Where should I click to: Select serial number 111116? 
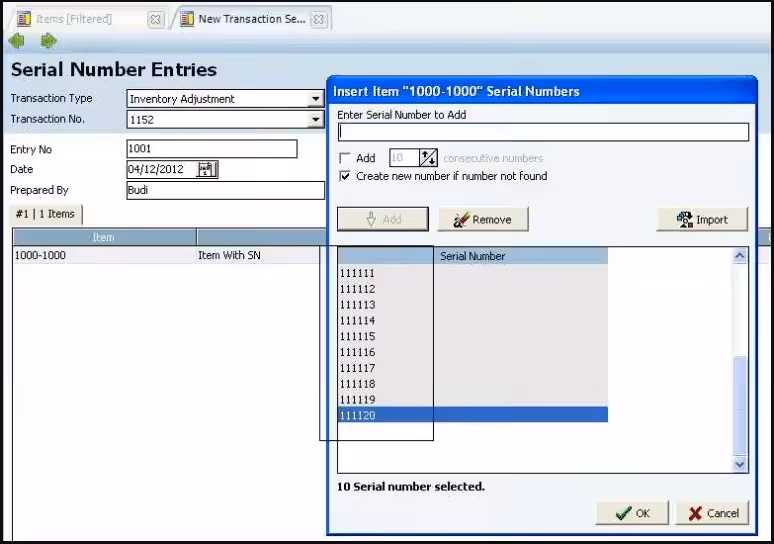472,352
